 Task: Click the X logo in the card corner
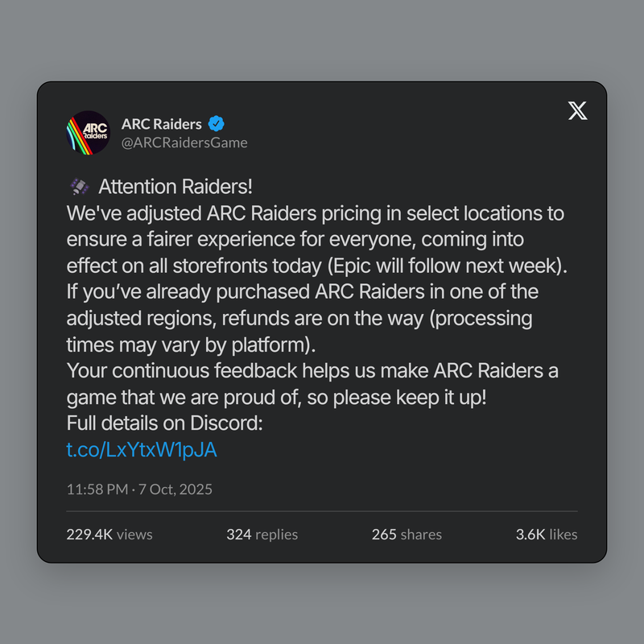[x=577, y=111]
